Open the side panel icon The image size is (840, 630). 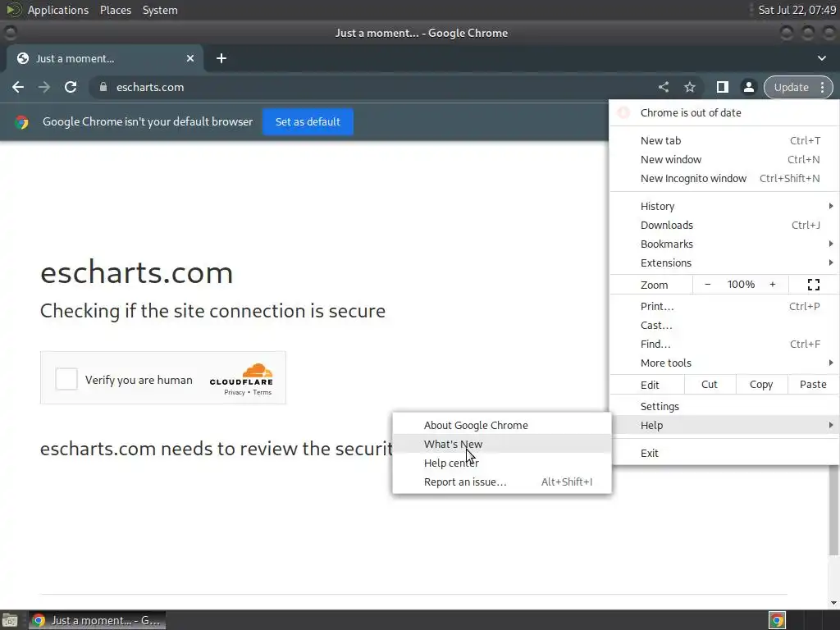tap(723, 87)
